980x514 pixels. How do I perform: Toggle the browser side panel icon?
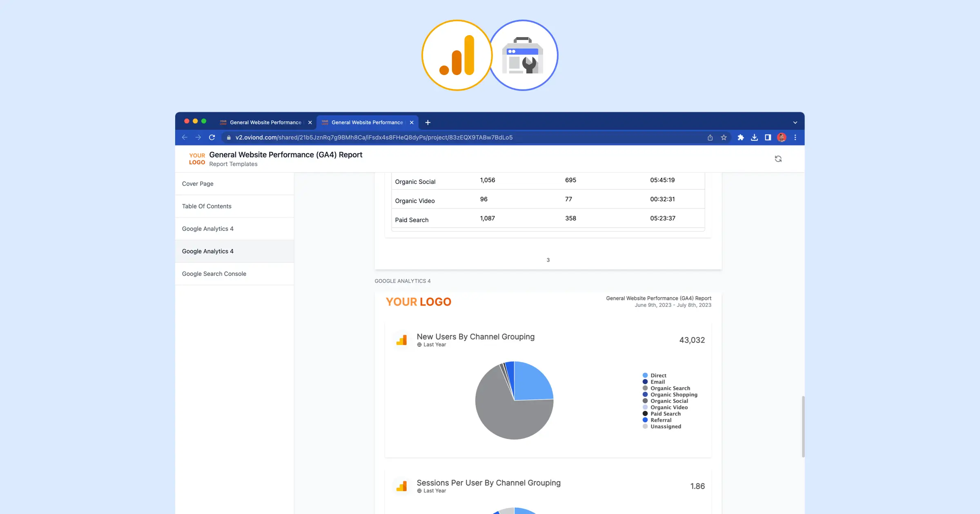(x=768, y=137)
